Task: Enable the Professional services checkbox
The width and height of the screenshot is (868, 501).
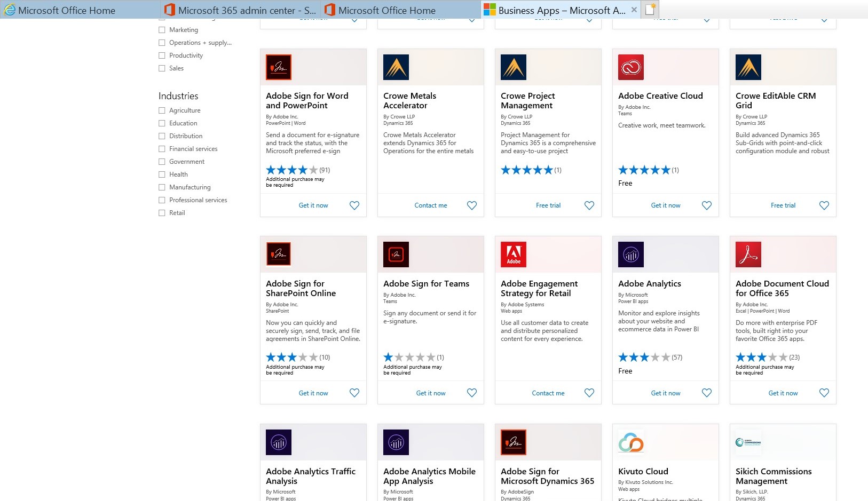Action: (x=162, y=200)
